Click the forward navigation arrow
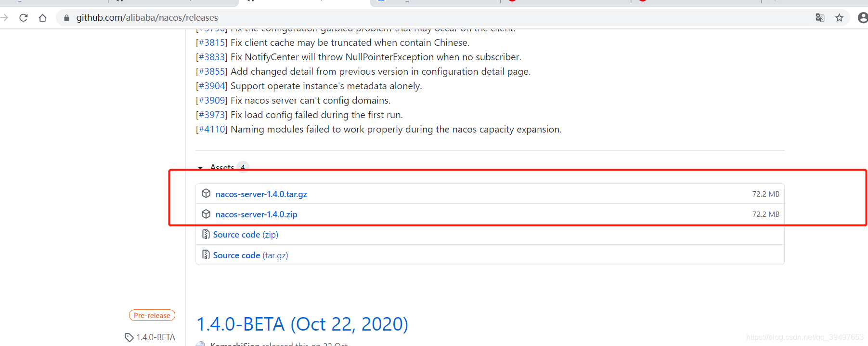The height and width of the screenshot is (346, 868). [4, 18]
